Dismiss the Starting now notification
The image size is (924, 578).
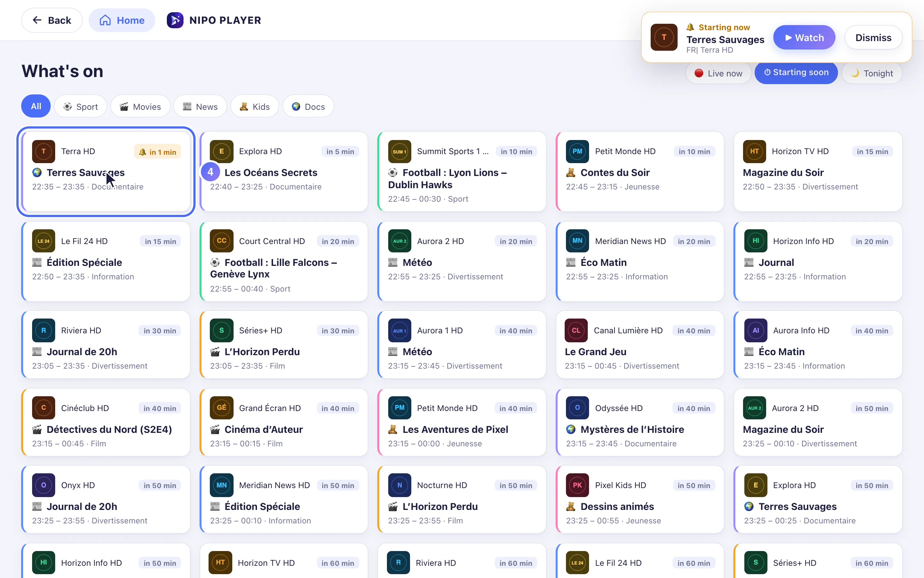click(x=873, y=38)
